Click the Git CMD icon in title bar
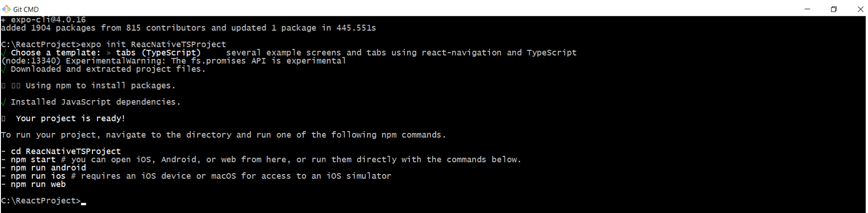Image resolution: width=868 pixels, height=213 pixels. point(6,9)
